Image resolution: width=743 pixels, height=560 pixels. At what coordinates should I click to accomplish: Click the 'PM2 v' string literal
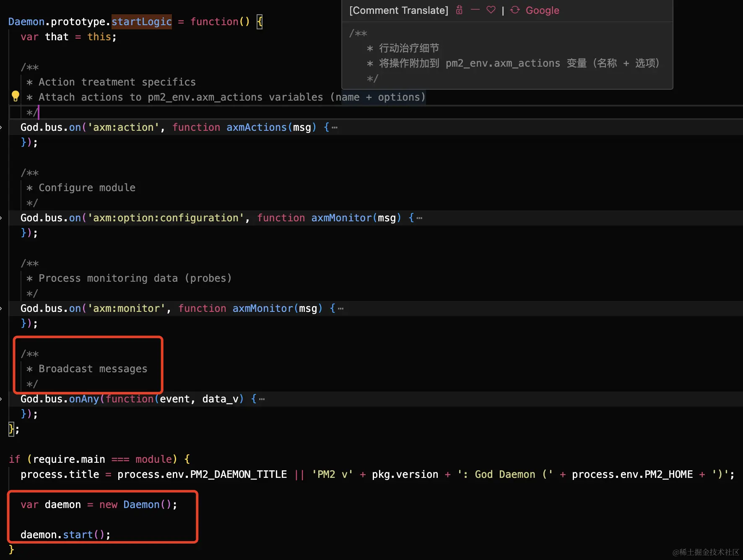[333, 474]
